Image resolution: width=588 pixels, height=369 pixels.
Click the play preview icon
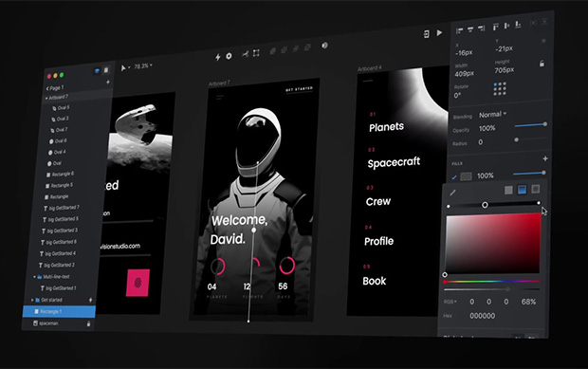click(x=439, y=33)
